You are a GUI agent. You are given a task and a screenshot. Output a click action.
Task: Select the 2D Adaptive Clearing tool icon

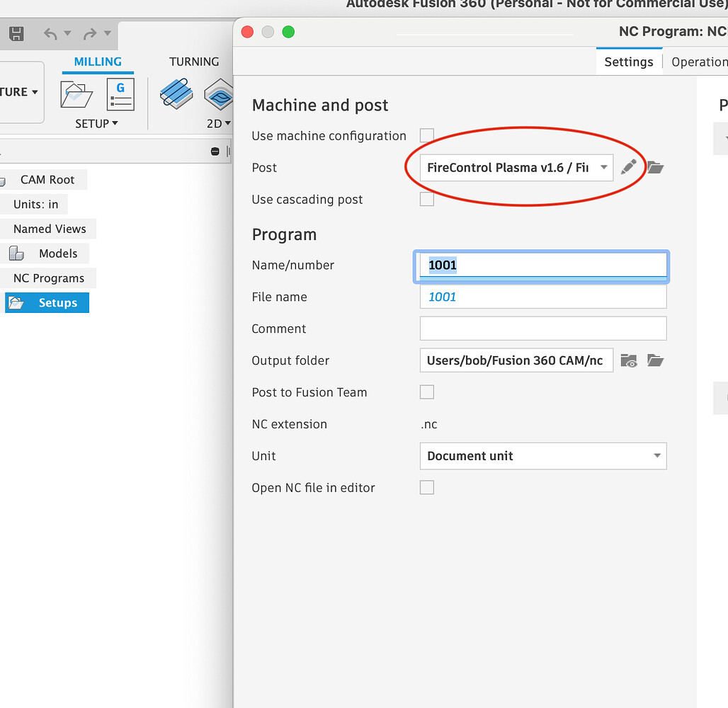(176, 93)
